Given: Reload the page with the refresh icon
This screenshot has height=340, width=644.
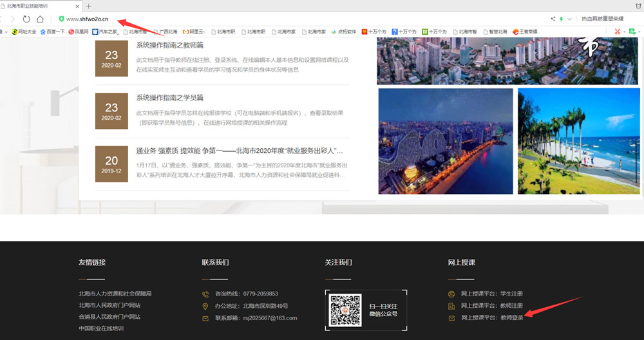Looking at the screenshot, I should pos(26,19).
